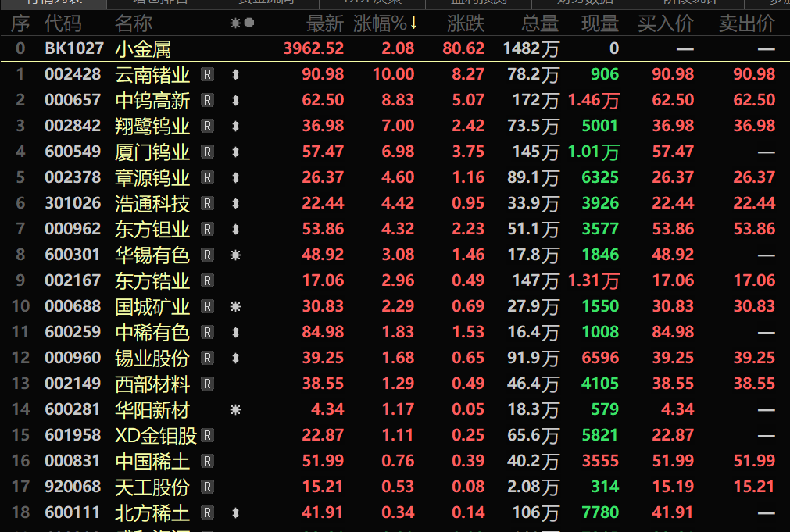790x532 pixels.
Task: Click total volume 1482万
Action: 531,49
